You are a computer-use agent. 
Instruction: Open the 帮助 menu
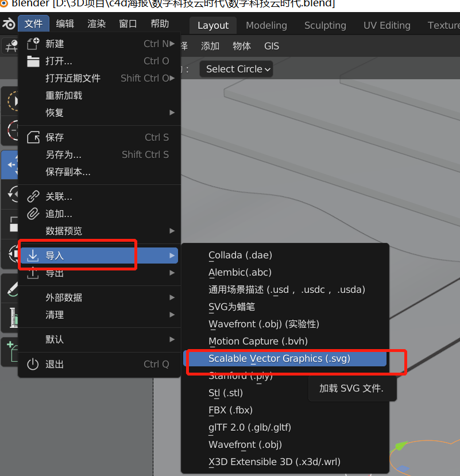[x=160, y=24]
